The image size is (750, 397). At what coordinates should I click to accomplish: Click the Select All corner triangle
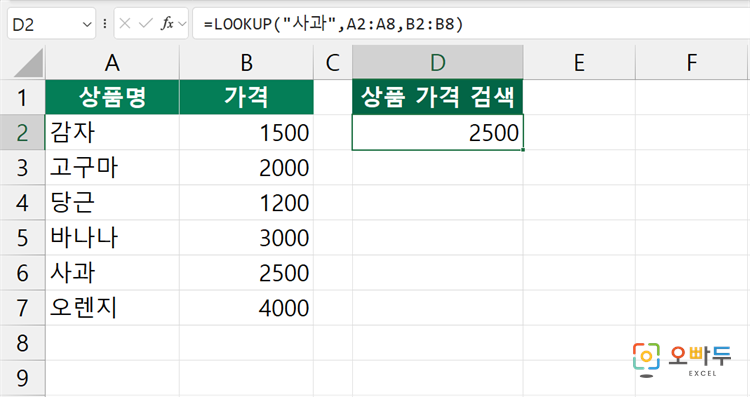(29, 63)
